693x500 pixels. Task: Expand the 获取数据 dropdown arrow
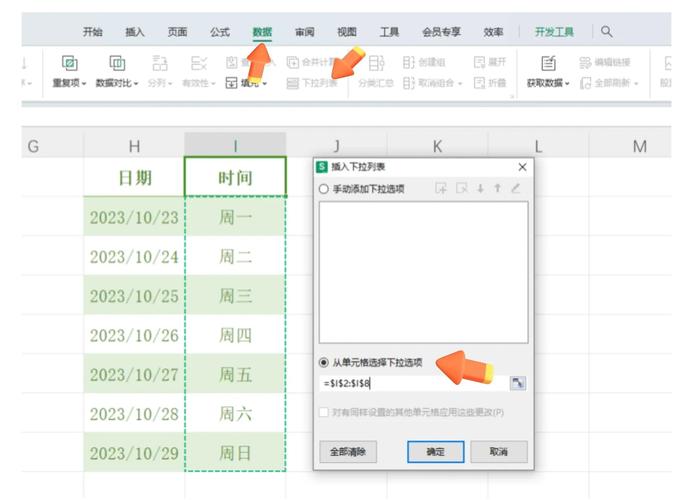click(x=567, y=84)
